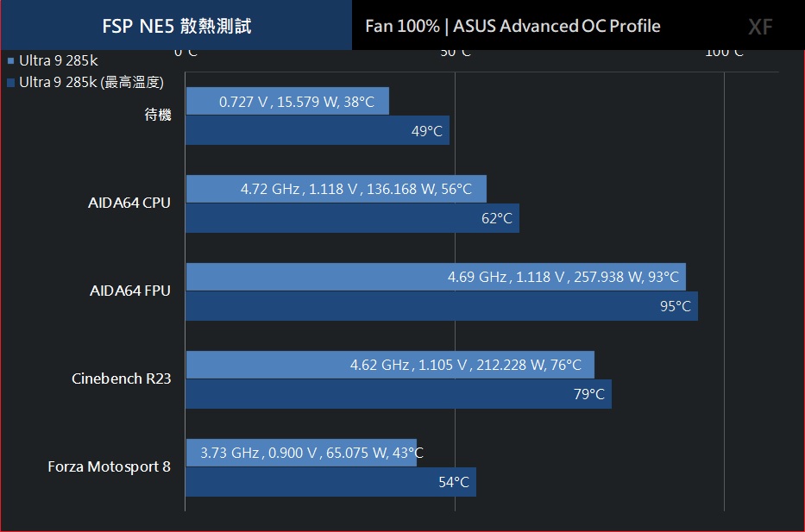Image resolution: width=805 pixels, height=532 pixels.
Task: Click the FSP NE5 散熱測試 title
Action: coord(177,26)
